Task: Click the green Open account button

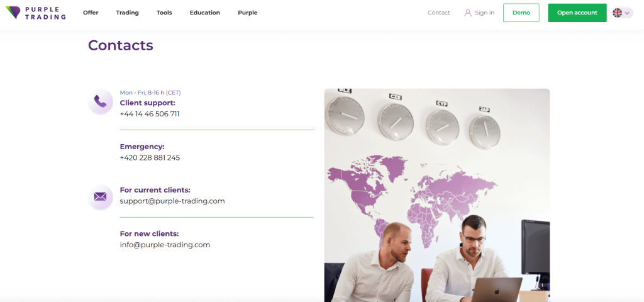Action: point(577,13)
